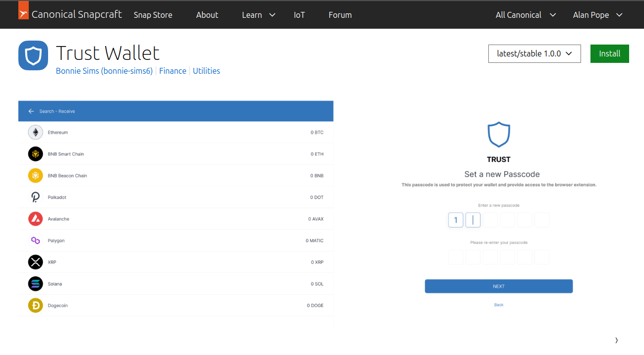Click the 0 BNB balance
Screen dimensions: 644x355
(317, 176)
